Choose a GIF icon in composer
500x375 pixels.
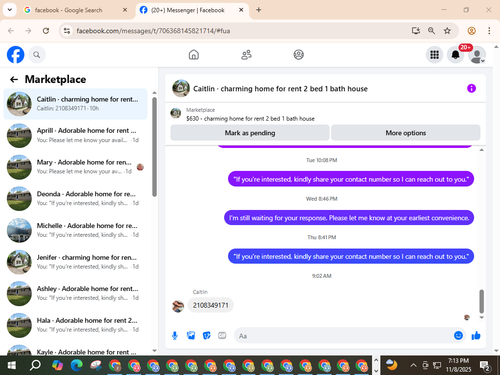[x=222, y=336]
